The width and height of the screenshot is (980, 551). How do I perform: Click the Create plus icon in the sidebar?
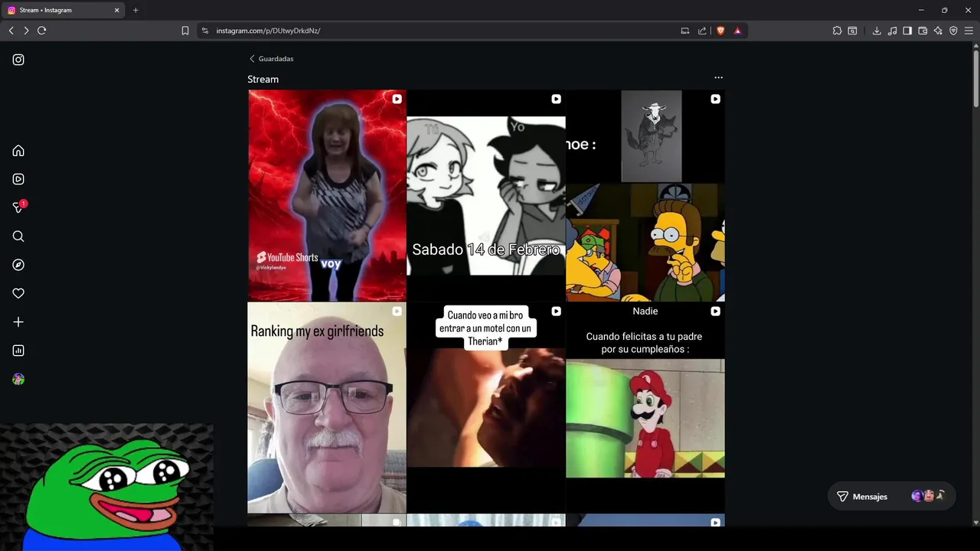[18, 322]
